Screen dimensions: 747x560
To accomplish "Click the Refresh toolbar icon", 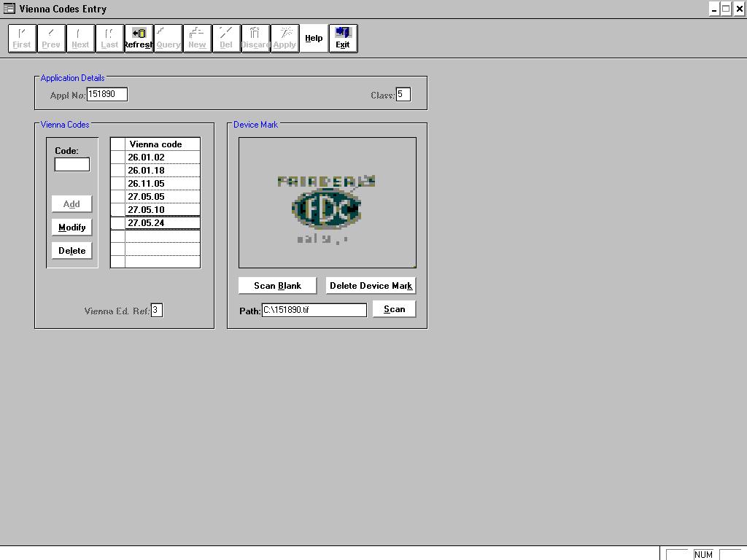I will pos(139,38).
